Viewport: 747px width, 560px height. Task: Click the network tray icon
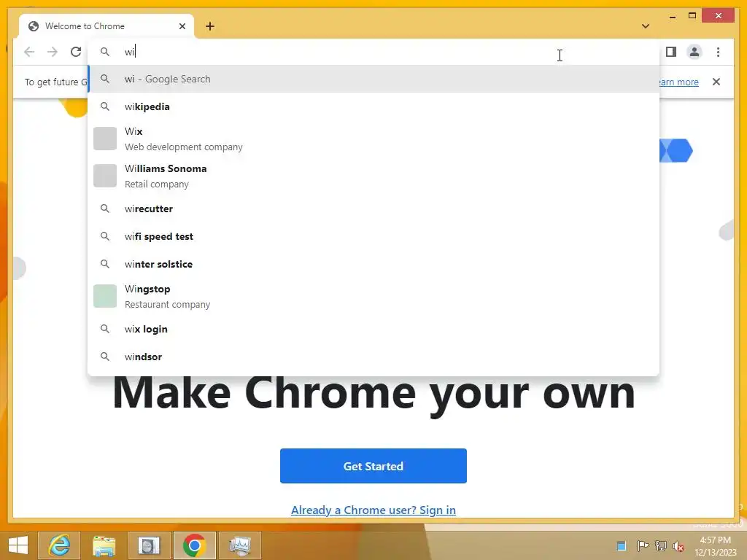[661, 545]
